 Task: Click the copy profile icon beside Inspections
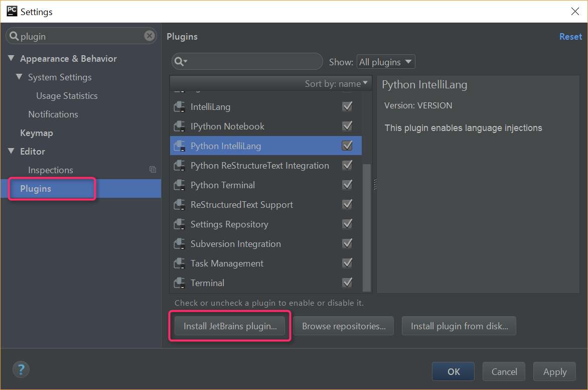click(x=153, y=170)
